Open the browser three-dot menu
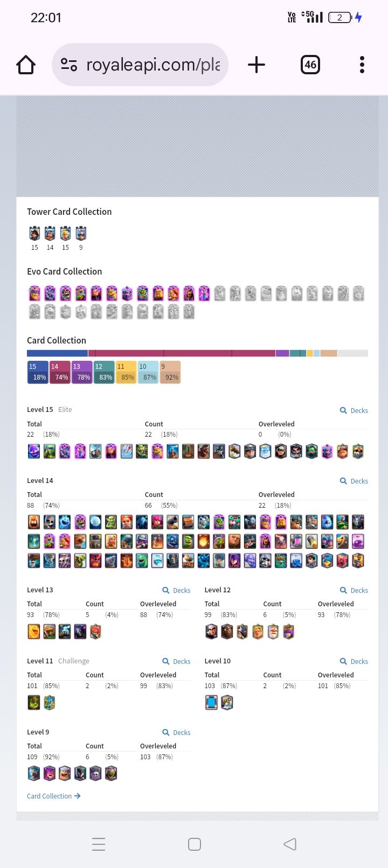Viewport: 388px width, 868px height. tap(362, 65)
